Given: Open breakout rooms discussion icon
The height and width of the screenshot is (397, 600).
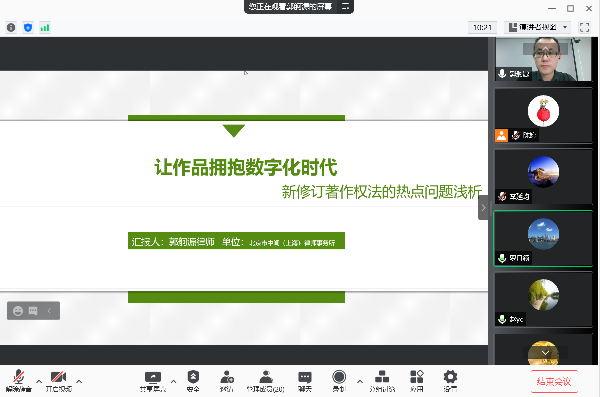Looking at the screenshot, I should point(382,381).
